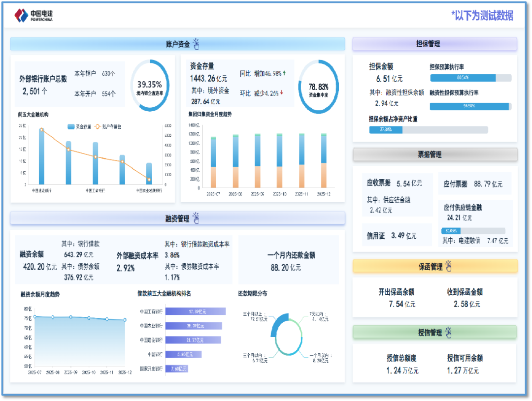Open the 保函管理 section header

tap(435, 266)
